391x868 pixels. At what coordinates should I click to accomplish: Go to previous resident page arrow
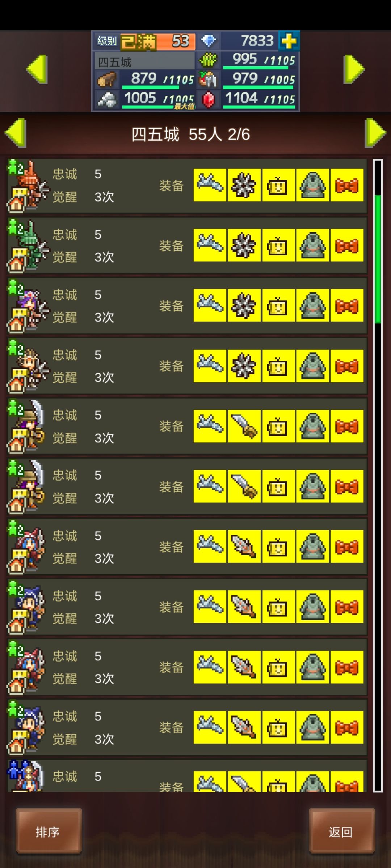point(16,133)
